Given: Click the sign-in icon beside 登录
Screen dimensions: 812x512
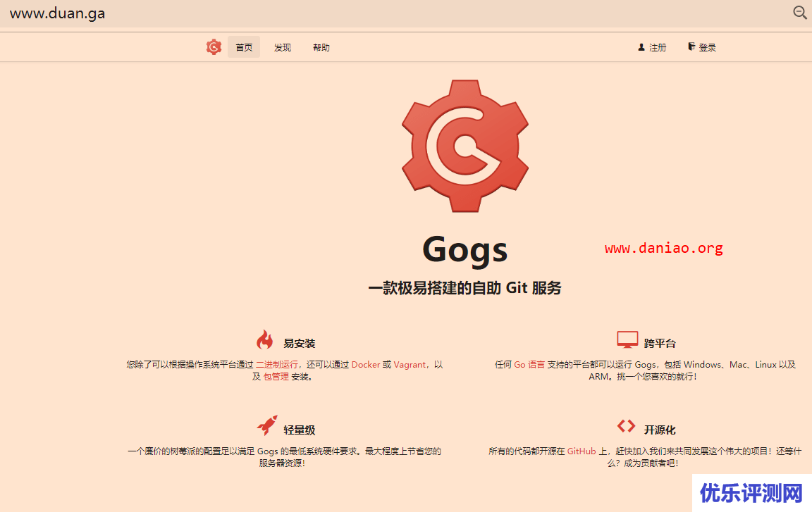Looking at the screenshot, I should click(x=691, y=46).
